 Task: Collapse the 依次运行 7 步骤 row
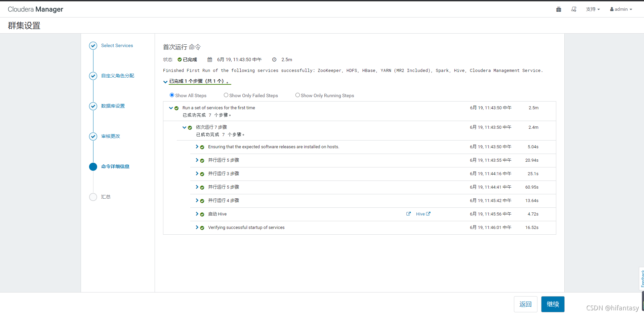coord(184,127)
